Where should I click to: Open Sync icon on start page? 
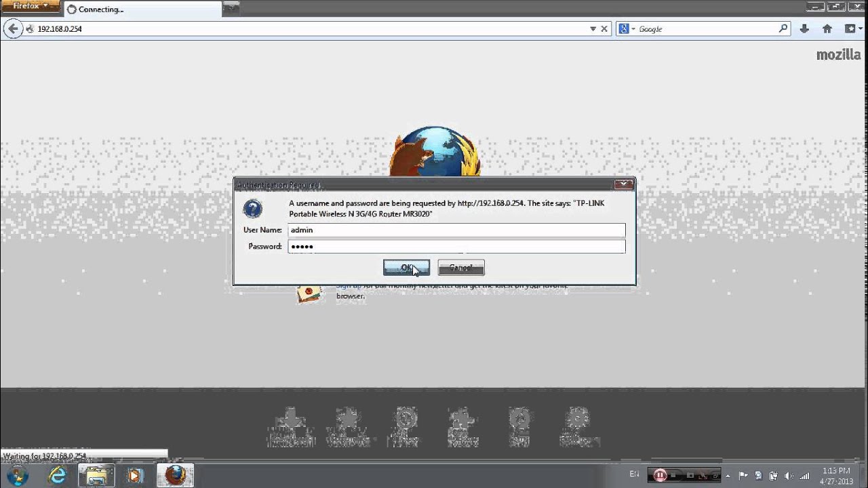point(519,427)
